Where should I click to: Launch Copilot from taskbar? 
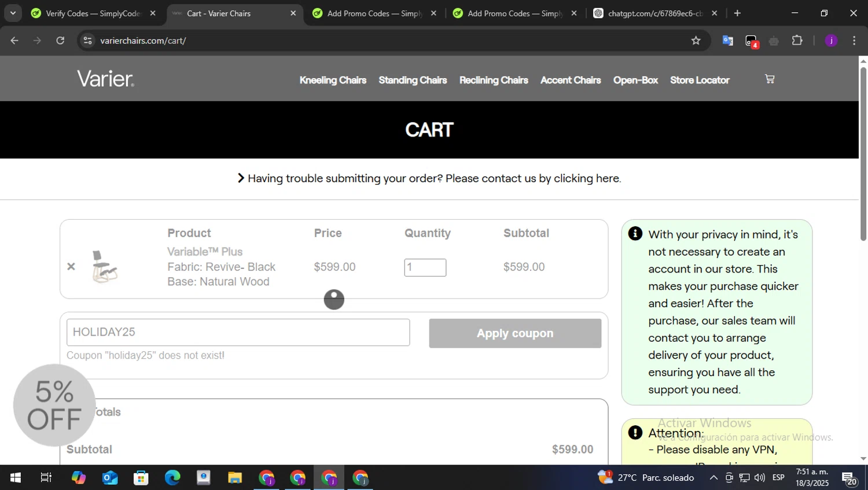pos(79,478)
